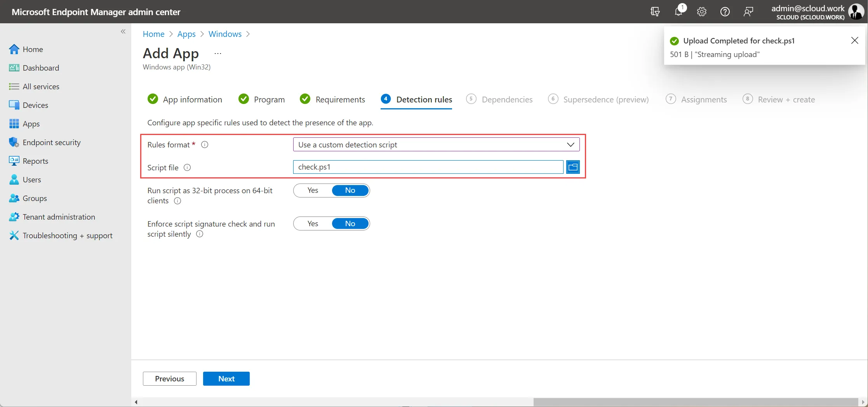
Task: Browse for script file with folder icon
Action: tap(573, 167)
